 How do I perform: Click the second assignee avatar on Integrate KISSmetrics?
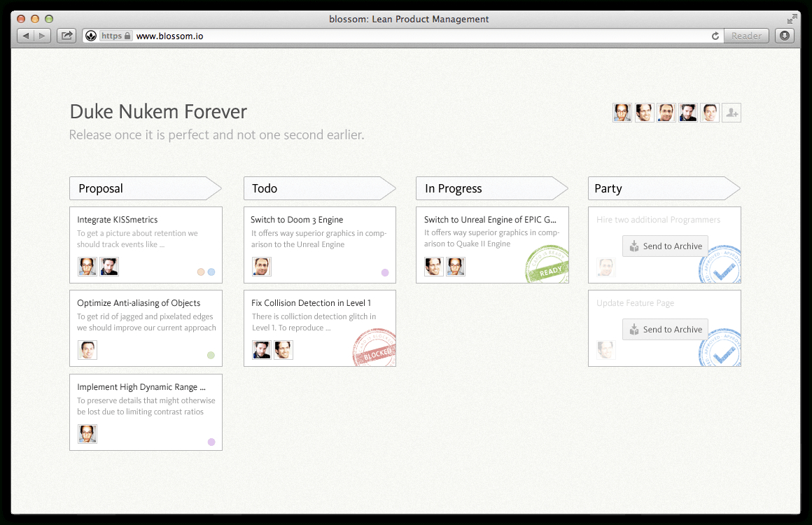[x=109, y=267]
